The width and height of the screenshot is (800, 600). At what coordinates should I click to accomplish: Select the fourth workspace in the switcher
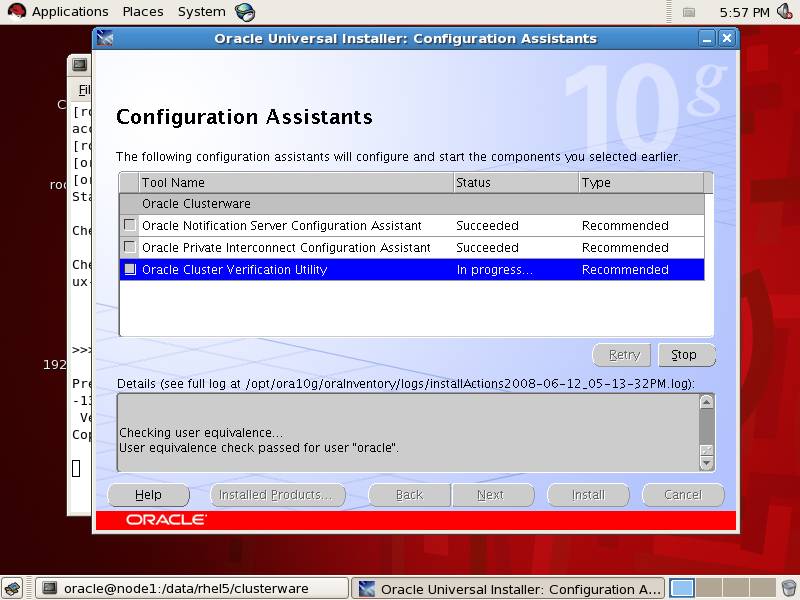762,588
